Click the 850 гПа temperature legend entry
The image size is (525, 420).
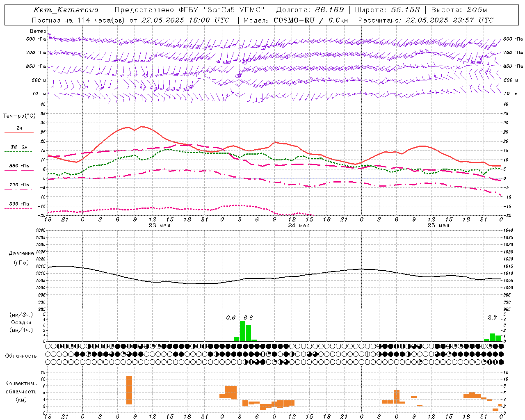pyautogui.click(x=19, y=166)
